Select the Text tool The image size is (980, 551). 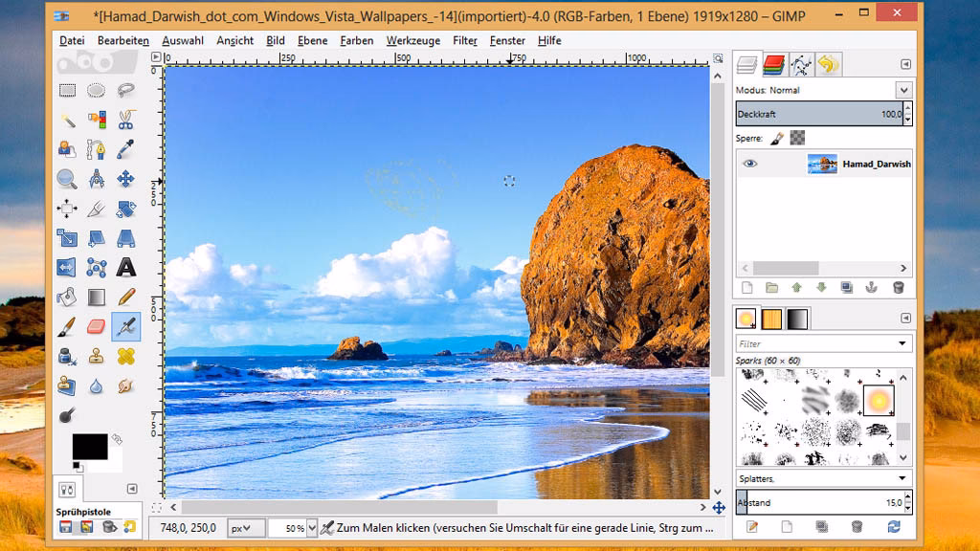127,270
